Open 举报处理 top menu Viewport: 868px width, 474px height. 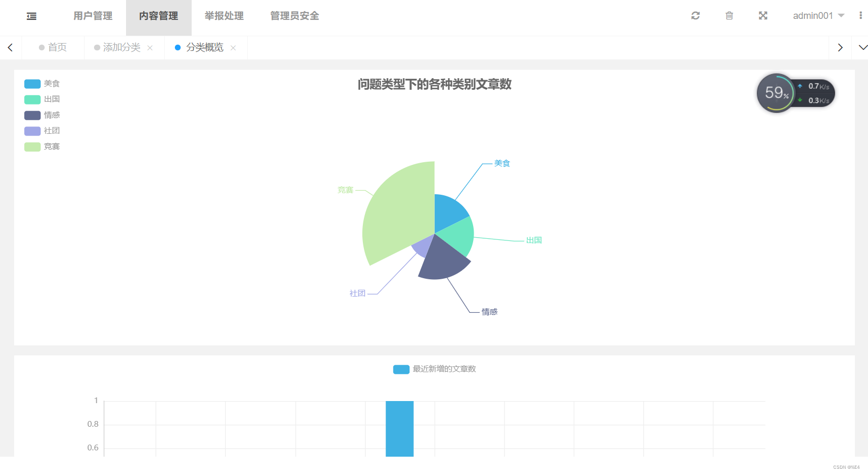[x=224, y=16]
